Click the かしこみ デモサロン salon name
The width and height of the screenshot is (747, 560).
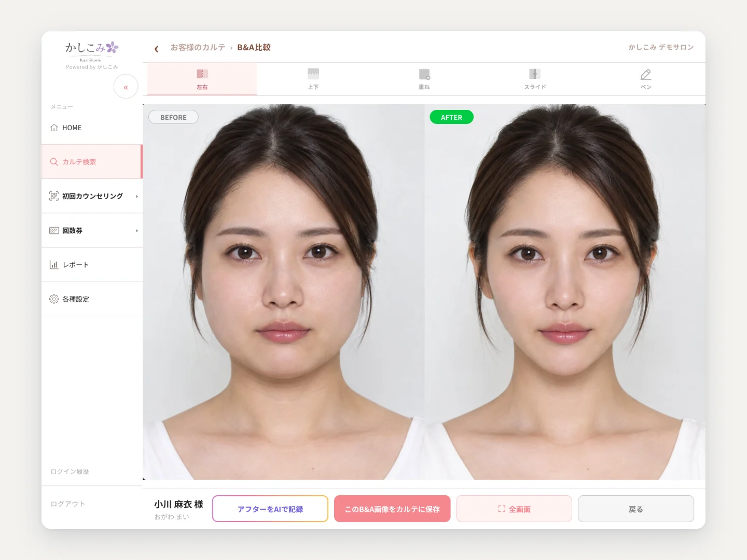(661, 47)
